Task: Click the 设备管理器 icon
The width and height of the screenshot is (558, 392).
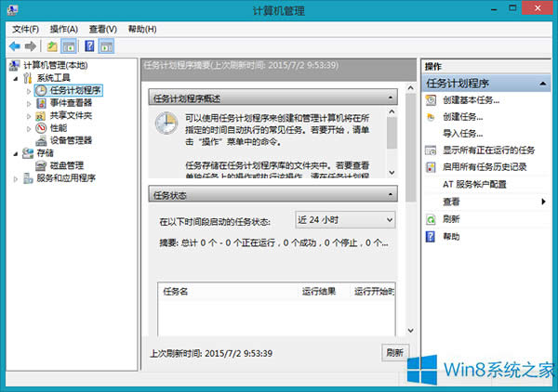Action: pyautogui.click(x=41, y=141)
